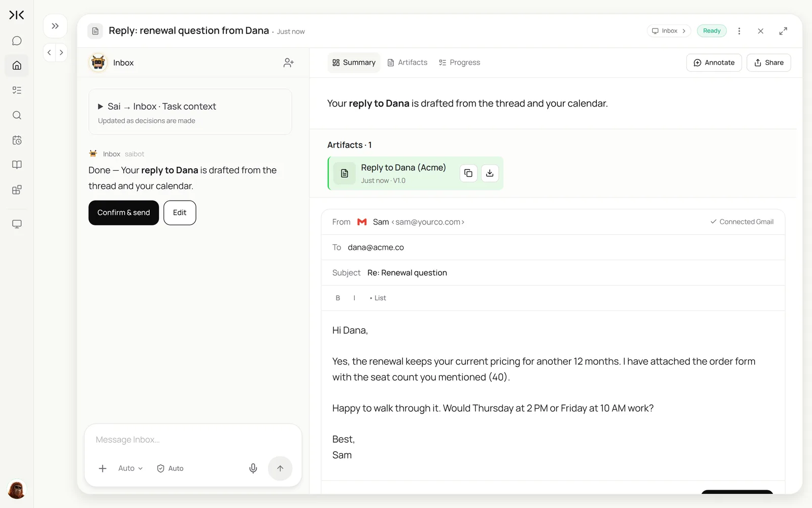The width and height of the screenshot is (812, 508).
Task: Toggle bold formatting in email editor
Action: coord(338,298)
